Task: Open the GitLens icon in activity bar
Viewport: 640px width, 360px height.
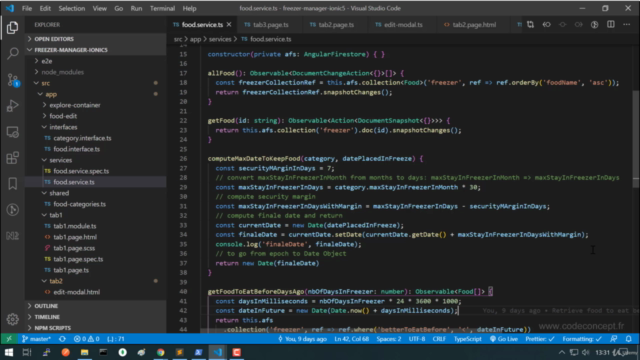Action: coord(13,210)
